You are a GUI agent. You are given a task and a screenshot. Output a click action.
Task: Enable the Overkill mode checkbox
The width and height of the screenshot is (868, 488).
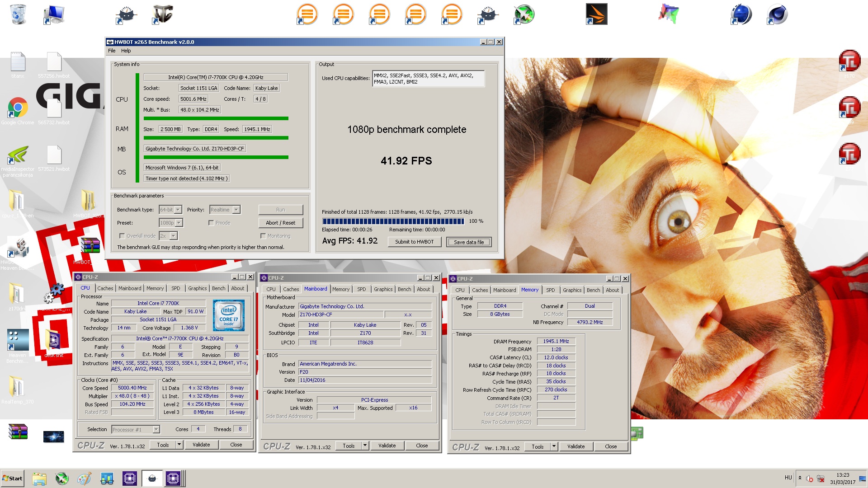coord(122,236)
